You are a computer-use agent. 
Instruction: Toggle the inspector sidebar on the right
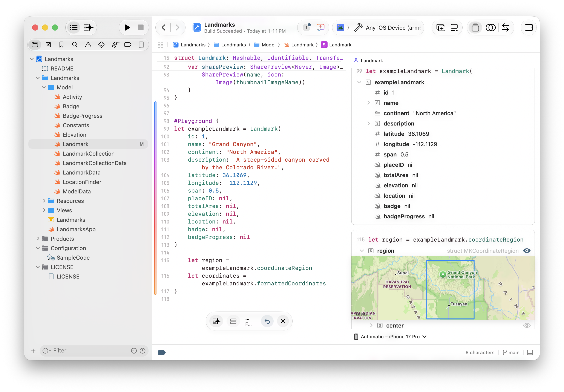pyautogui.click(x=529, y=28)
